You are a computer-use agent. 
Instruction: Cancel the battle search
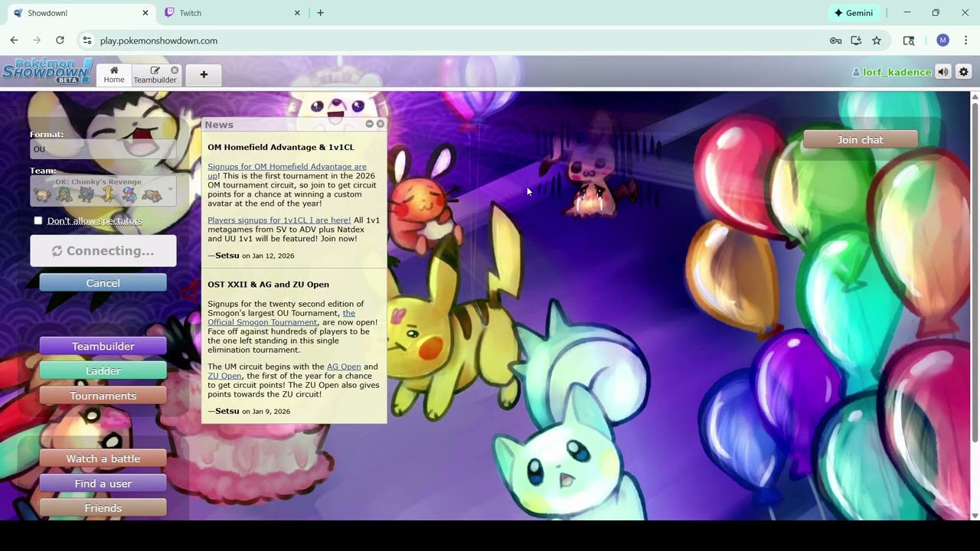[103, 283]
